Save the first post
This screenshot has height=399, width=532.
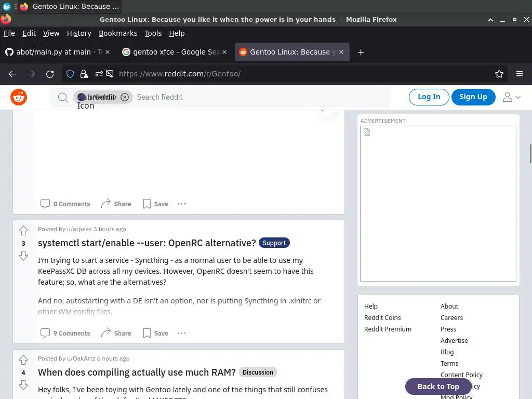click(x=155, y=204)
